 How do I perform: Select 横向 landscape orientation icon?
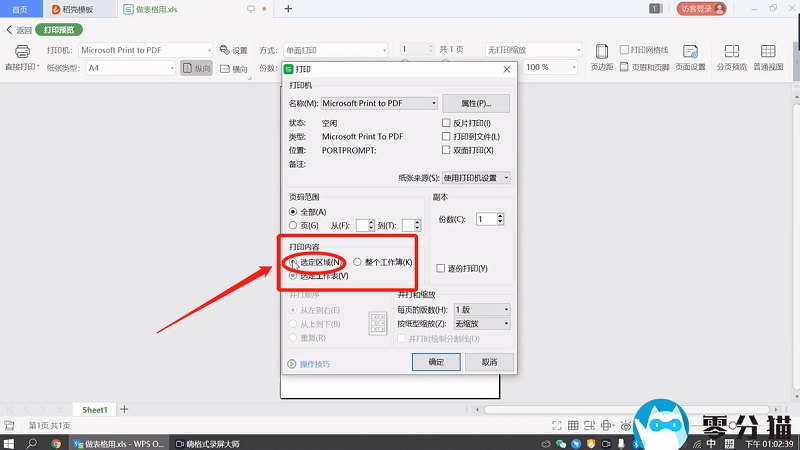click(233, 68)
